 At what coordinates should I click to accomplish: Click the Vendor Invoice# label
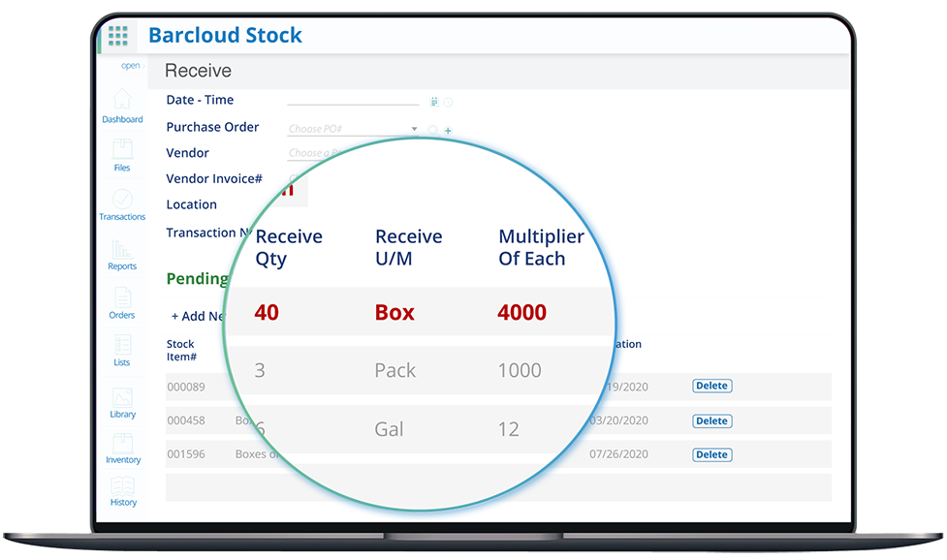(214, 178)
